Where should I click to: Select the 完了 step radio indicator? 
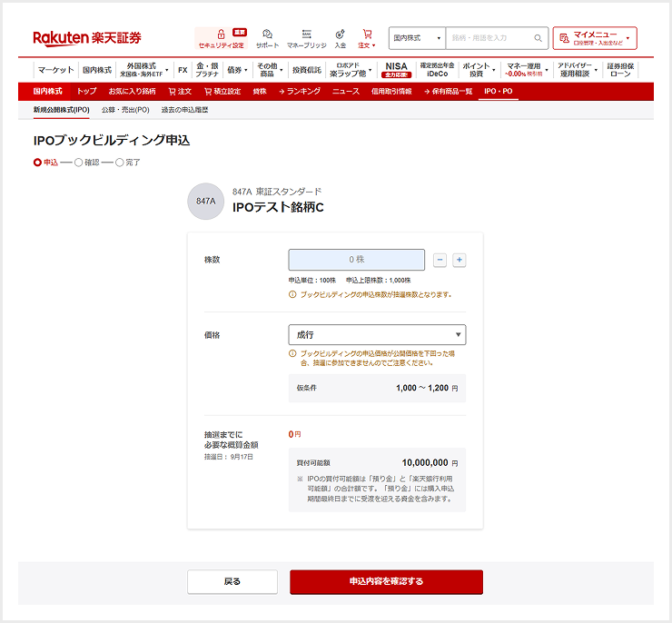tap(120, 163)
